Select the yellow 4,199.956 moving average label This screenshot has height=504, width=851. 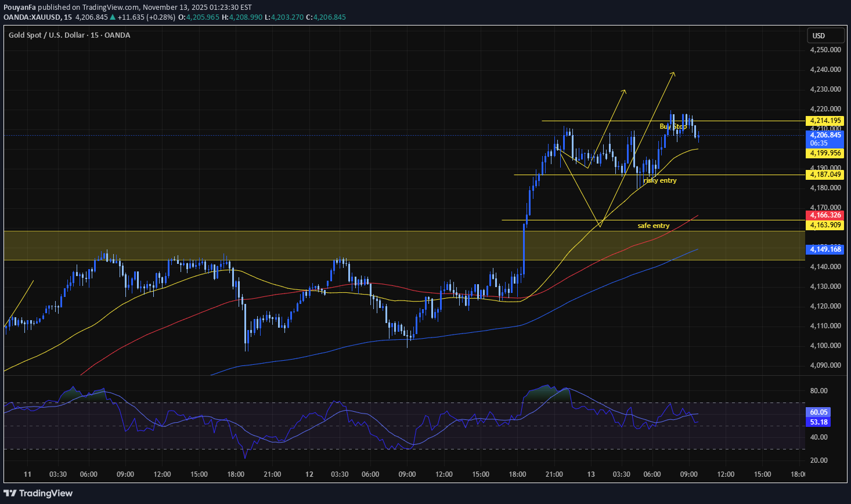coord(825,153)
